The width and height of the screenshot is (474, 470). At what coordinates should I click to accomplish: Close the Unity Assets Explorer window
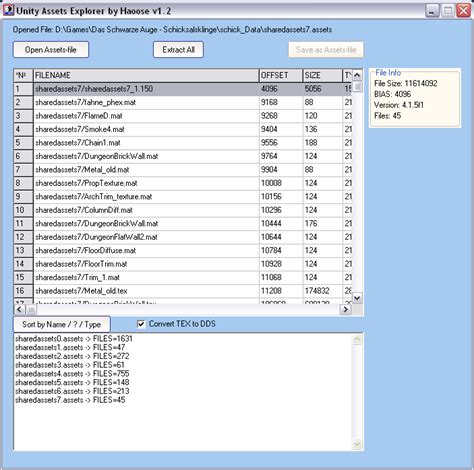(x=463, y=11)
